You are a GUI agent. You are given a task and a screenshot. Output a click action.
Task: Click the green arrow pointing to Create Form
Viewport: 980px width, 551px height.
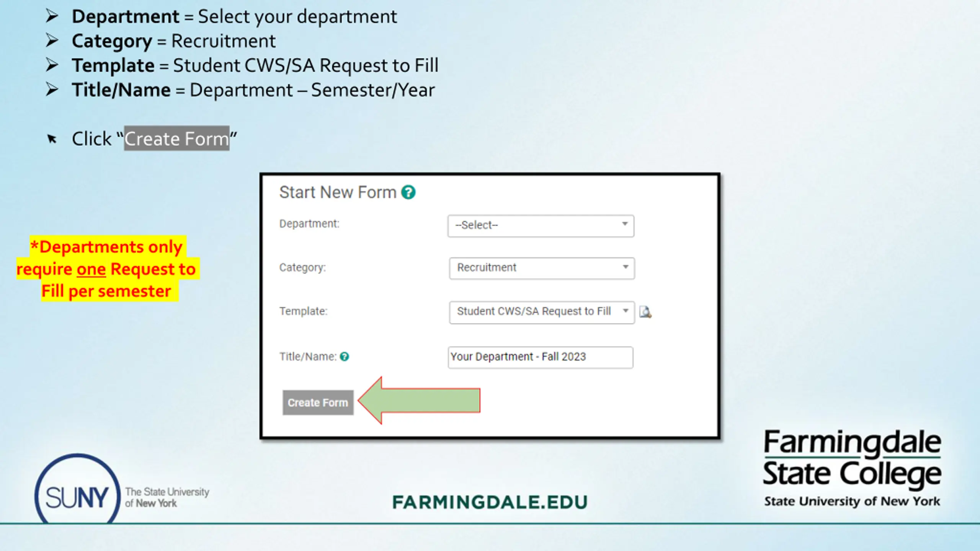coord(419,400)
